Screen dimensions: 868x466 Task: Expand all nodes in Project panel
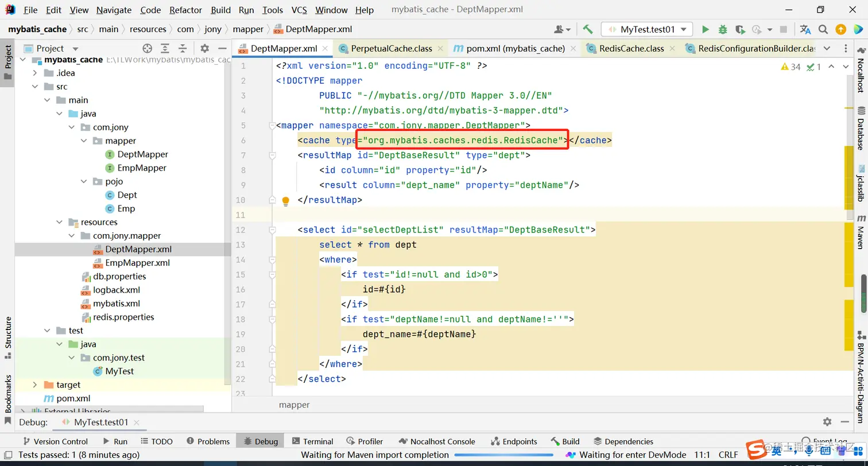(165, 48)
